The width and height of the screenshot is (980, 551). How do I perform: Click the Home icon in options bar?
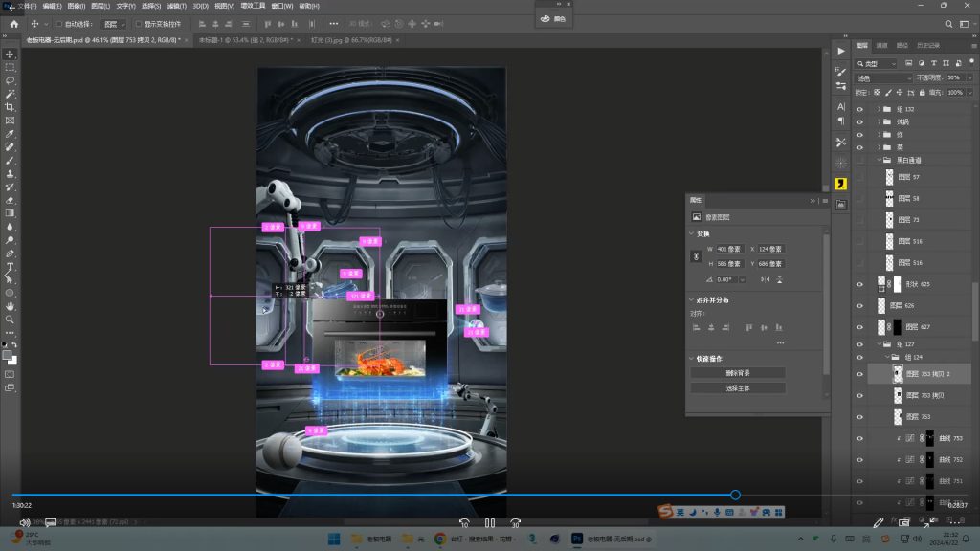[13, 24]
